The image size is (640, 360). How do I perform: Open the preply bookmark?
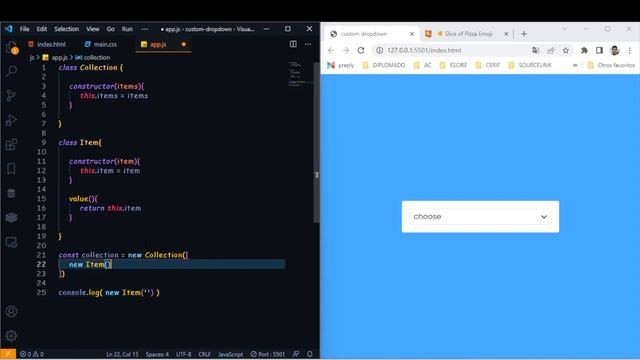341,65
